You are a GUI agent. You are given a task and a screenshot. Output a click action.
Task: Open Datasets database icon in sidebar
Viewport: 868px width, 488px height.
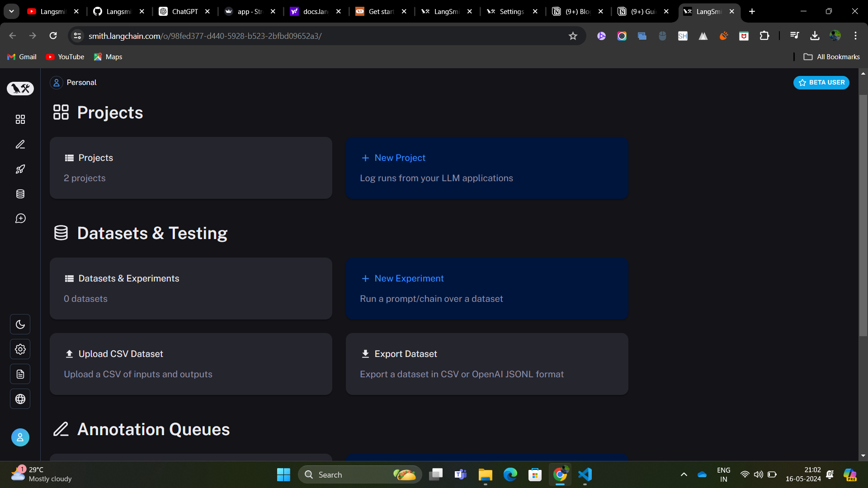[20, 194]
